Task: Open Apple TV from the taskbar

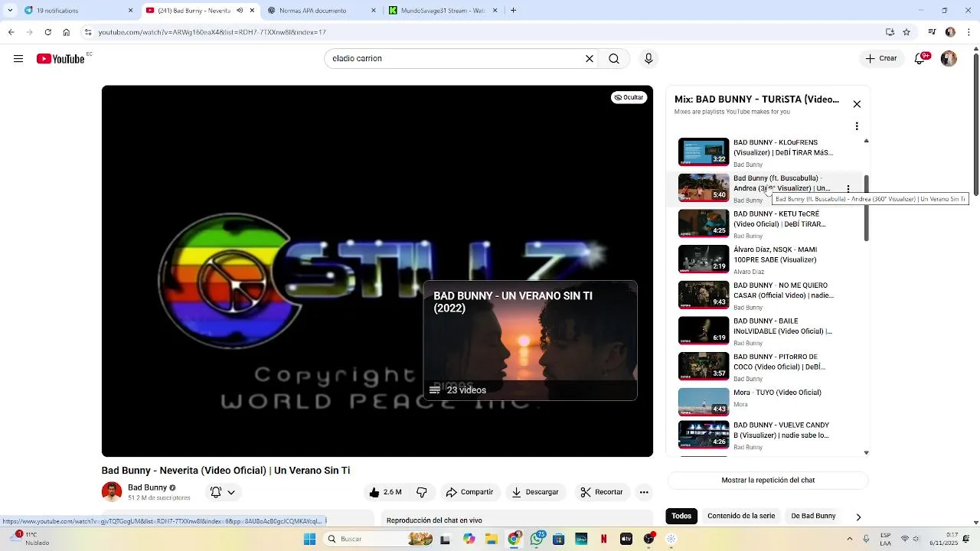Action: coord(626,539)
